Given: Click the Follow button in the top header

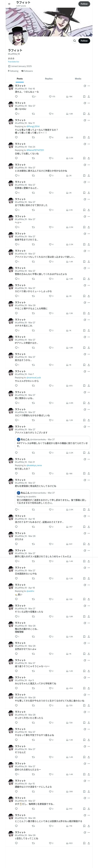Looking at the screenshot, I should point(84,4).
